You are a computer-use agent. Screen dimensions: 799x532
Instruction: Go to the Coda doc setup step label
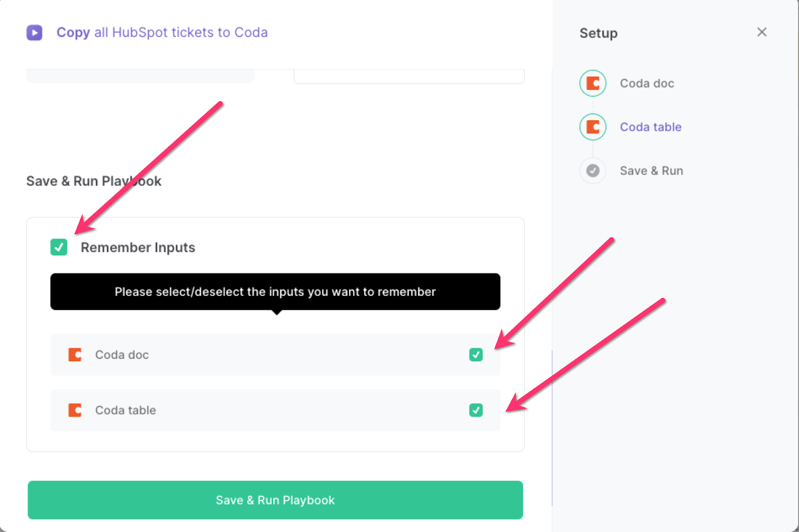coord(647,83)
